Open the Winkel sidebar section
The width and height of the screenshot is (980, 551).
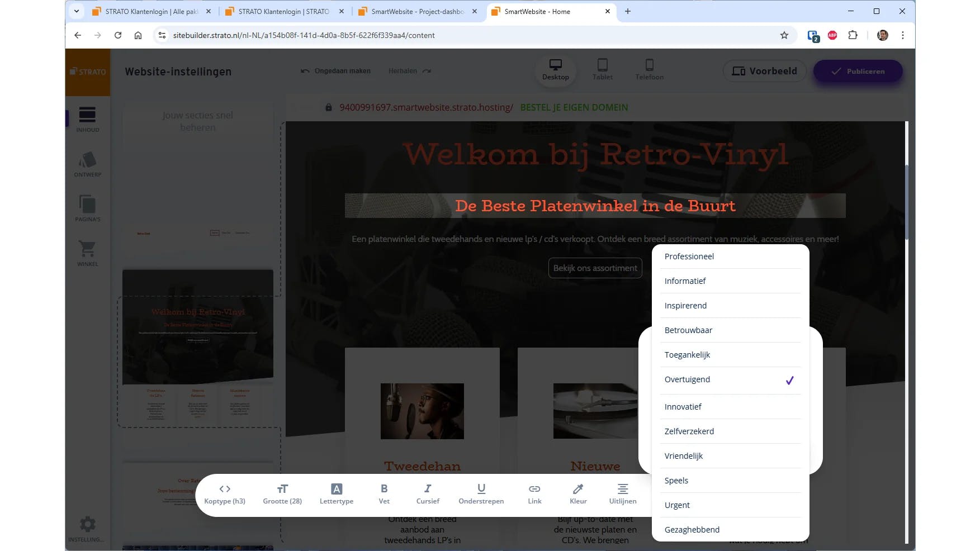[x=87, y=253]
